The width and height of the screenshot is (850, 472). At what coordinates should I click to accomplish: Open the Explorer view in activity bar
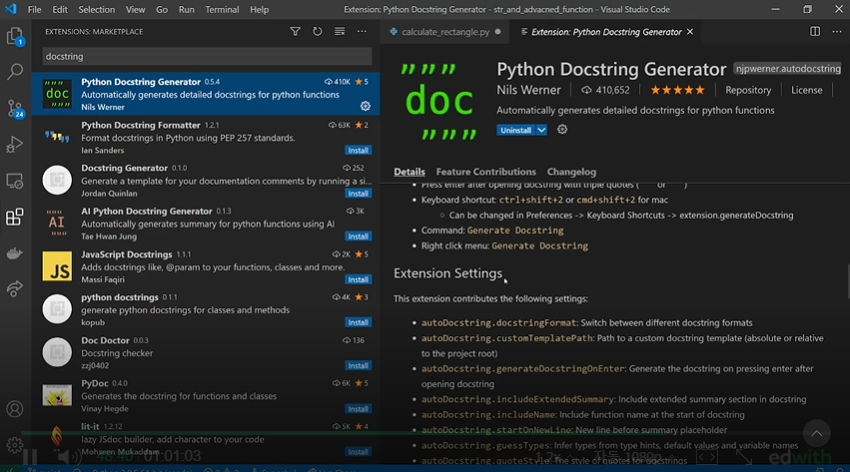pos(15,36)
